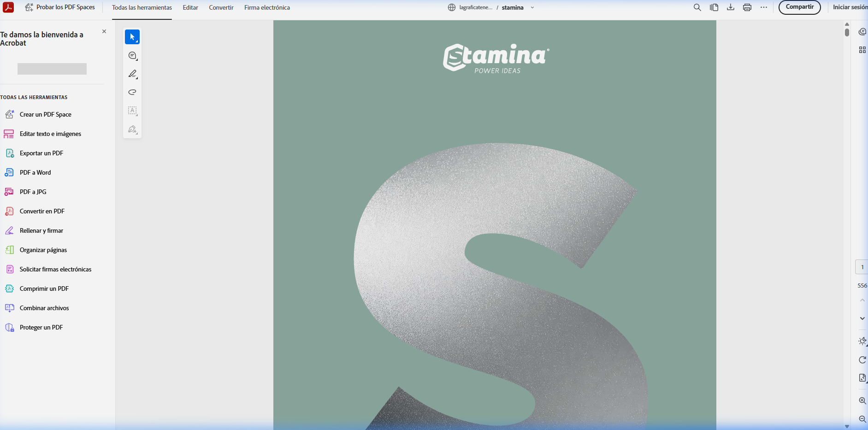
Task: Zoom in on the document
Action: 862,401
